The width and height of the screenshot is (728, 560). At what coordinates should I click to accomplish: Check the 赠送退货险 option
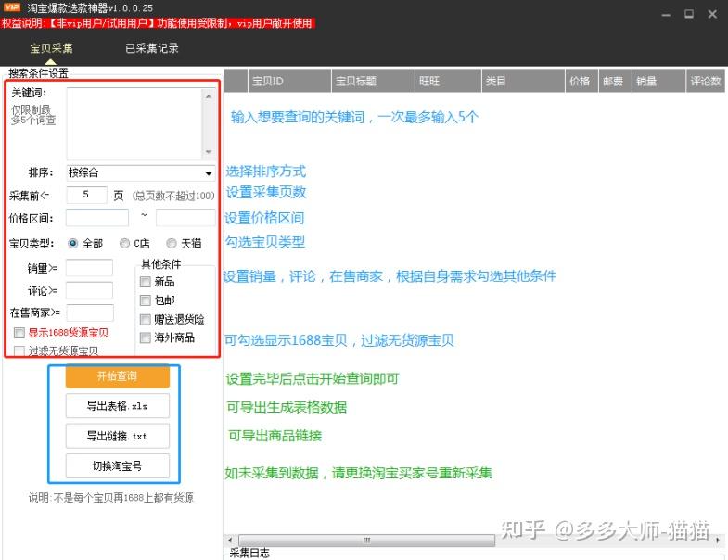(x=146, y=319)
